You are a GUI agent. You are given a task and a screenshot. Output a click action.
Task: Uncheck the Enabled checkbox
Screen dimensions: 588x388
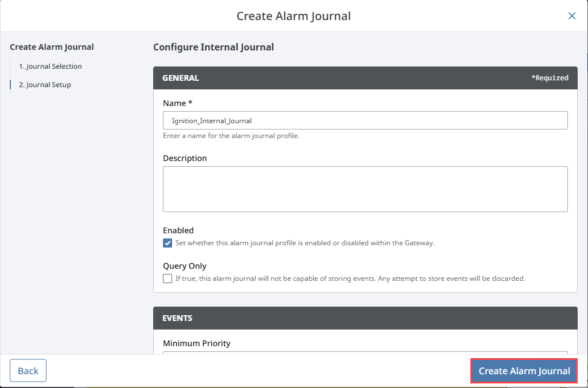pos(168,243)
